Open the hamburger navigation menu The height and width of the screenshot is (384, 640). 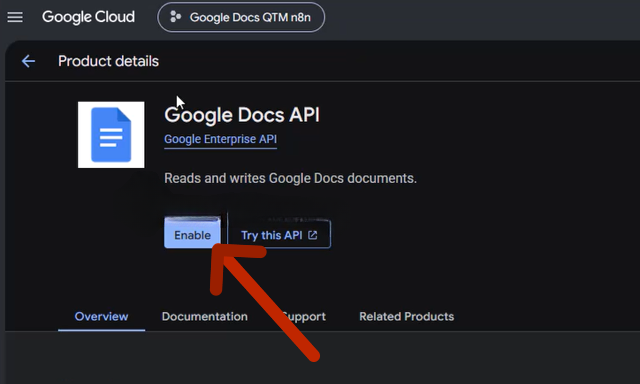coord(15,17)
